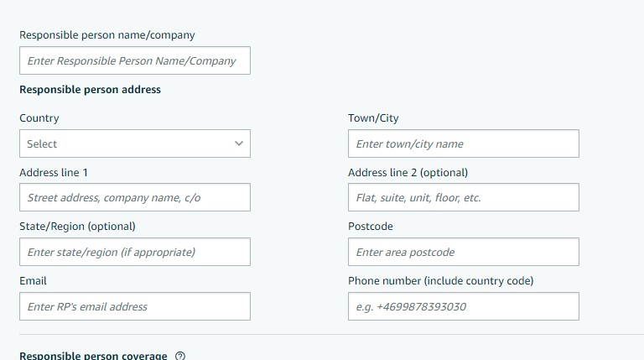Image resolution: width=644 pixels, height=360 pixels.
Task: Click the 'Email' field label
Action: [x=33, y=281]
